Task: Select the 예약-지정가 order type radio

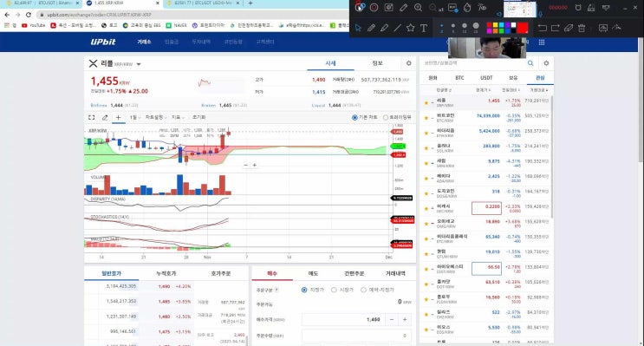Action: click(363, 290)
